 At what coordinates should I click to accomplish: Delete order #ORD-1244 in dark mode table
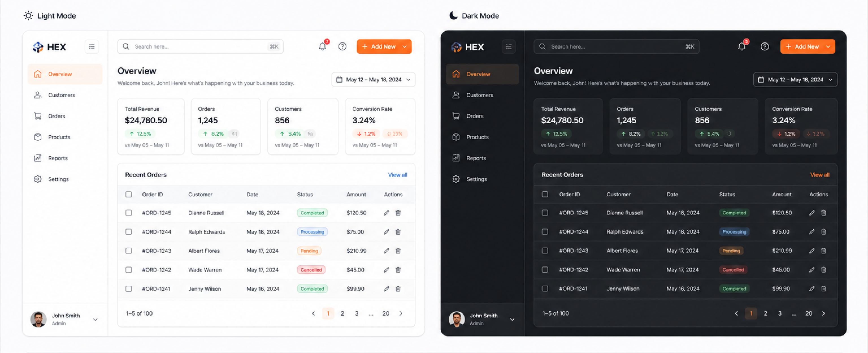tap(824, 232)
